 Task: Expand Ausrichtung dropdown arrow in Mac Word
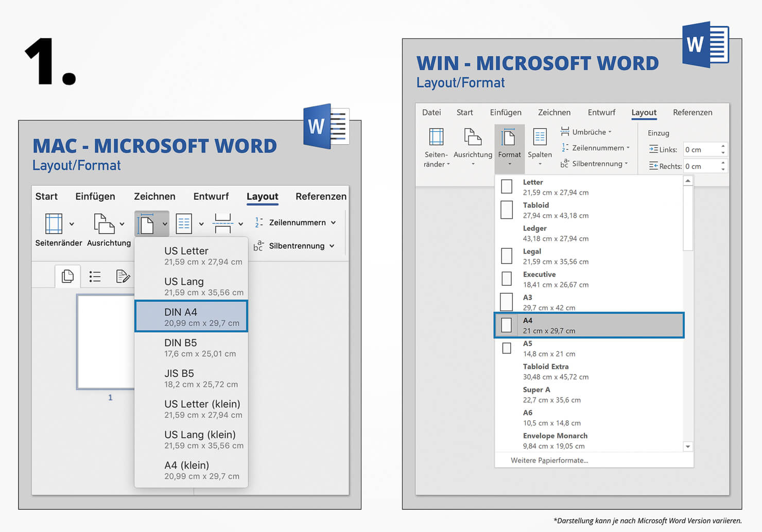click(122, 224)
